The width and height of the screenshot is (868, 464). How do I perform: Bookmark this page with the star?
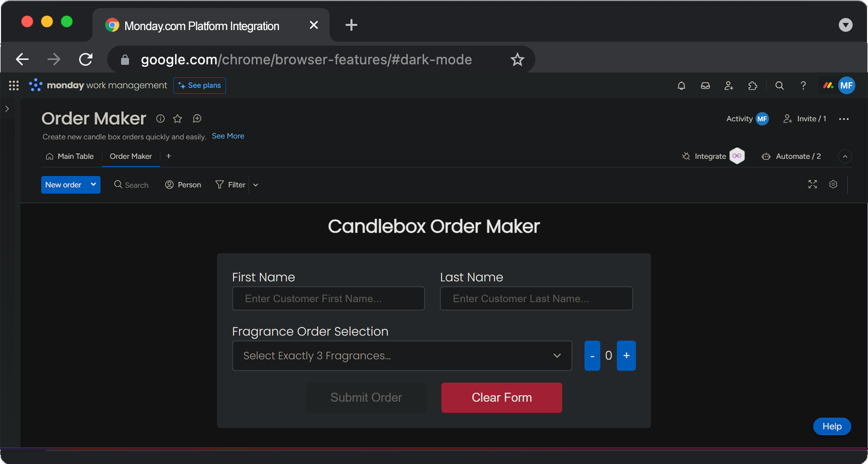click(x=517, y=60)
